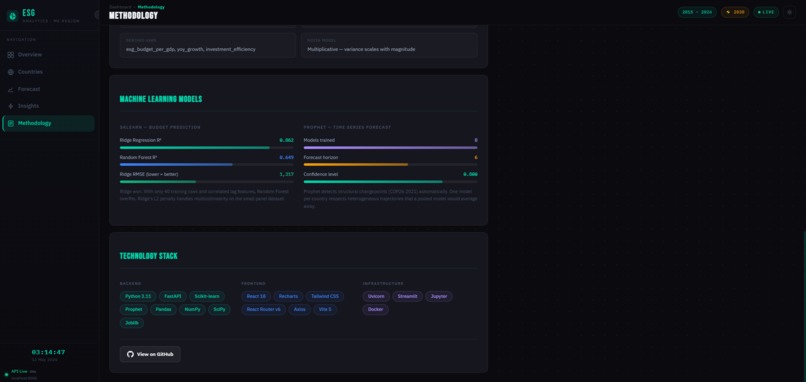Go to the Forecast page
This screenshot has width=806, height=382.
(48, 89)
